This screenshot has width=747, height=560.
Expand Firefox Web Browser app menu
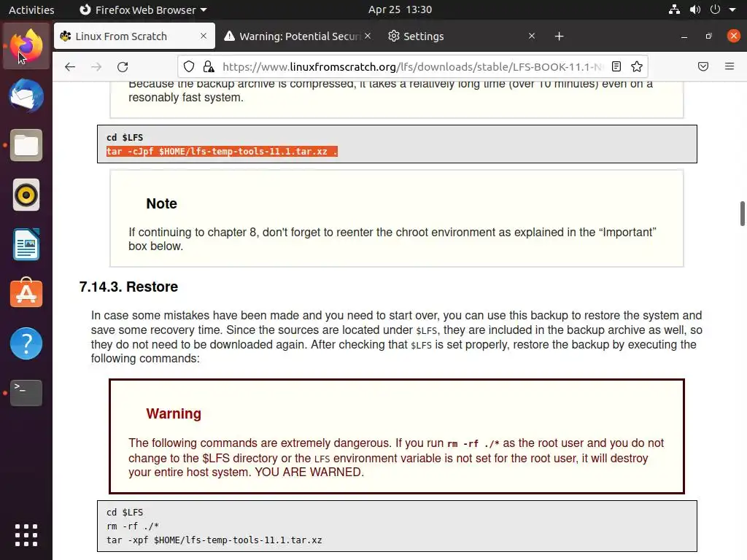pyautogui.click(x=143, y=9)
